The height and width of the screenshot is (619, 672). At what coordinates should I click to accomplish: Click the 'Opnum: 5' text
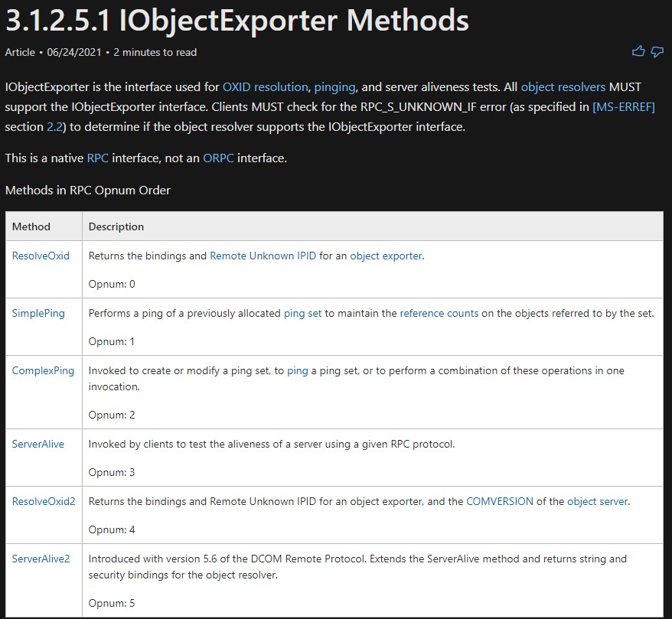pos(112,603)
